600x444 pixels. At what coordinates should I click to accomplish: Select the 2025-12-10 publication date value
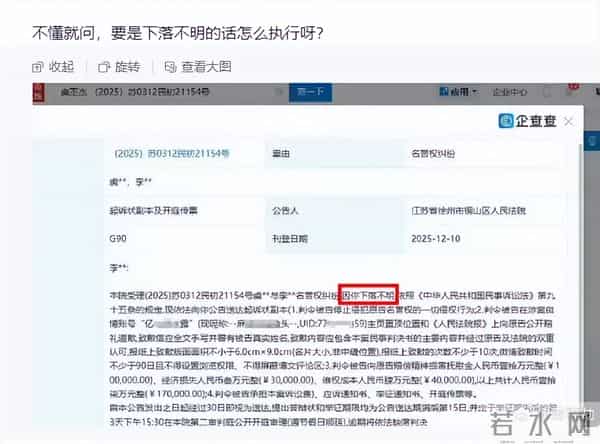click(435, 239)
